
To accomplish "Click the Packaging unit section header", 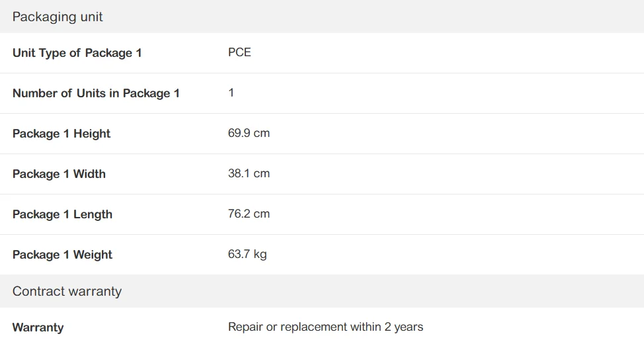I will 58,17.
